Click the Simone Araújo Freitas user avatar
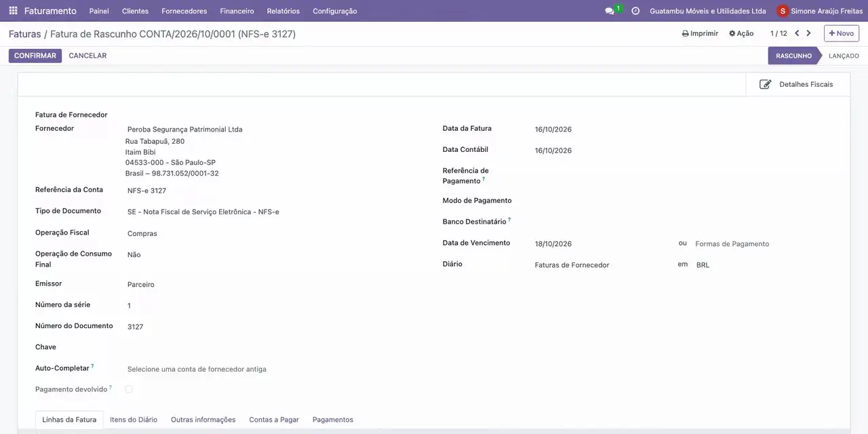 pos(783,11)
